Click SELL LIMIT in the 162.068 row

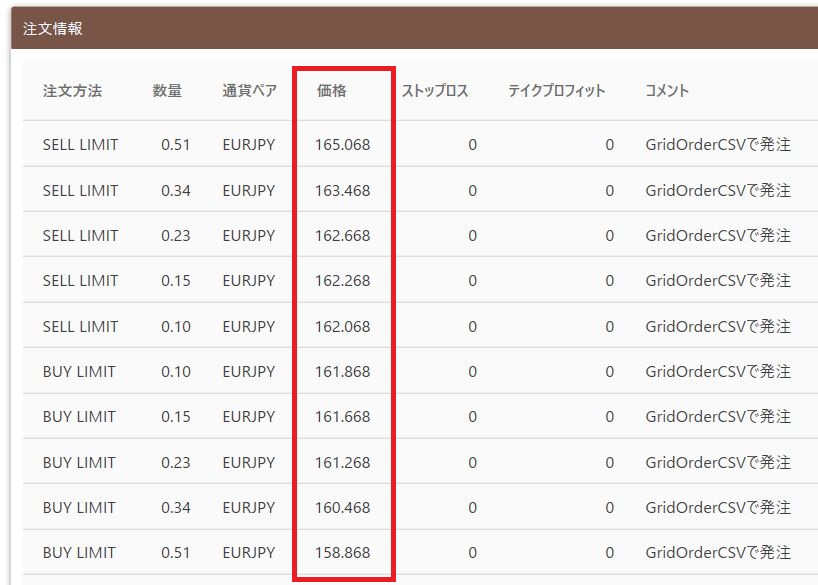point(80,327)
